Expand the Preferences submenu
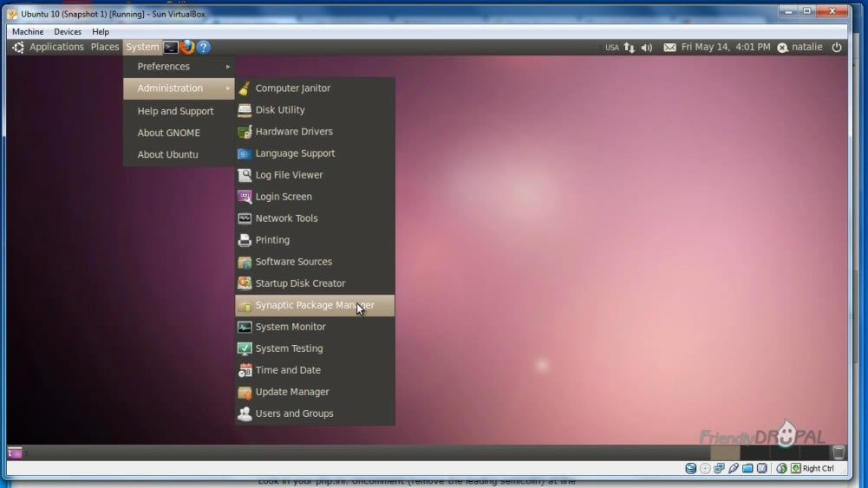868x488 pixels. coord(179,67)
